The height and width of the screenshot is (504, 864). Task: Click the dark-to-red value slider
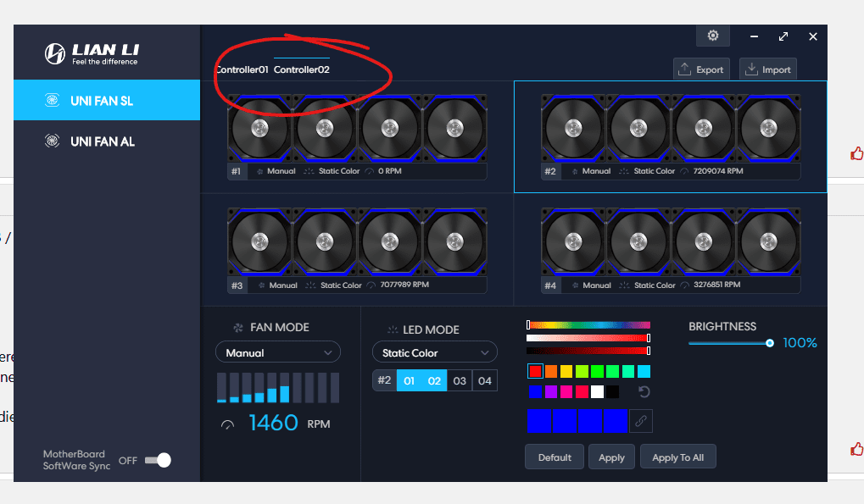tap(588, 351)
